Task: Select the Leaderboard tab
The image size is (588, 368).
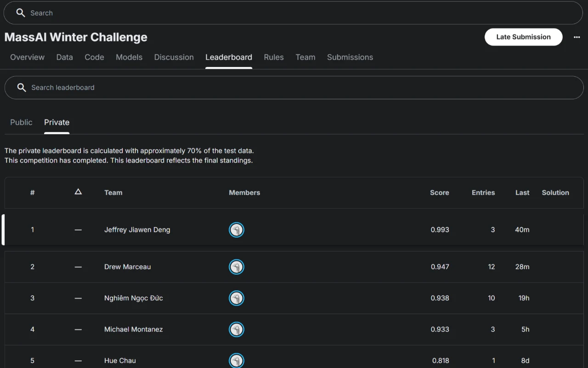Action: click(229, 57)
